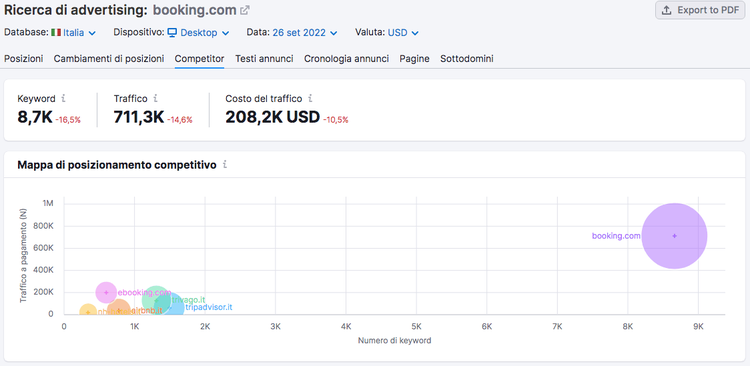Click the booking.com label in the chart
Image resolution: width=750 pixels, height=366 pixels.
(616, 236)
